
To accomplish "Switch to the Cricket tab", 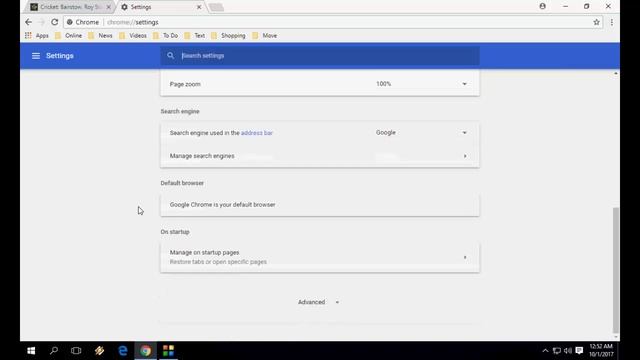I will point(70,7).
